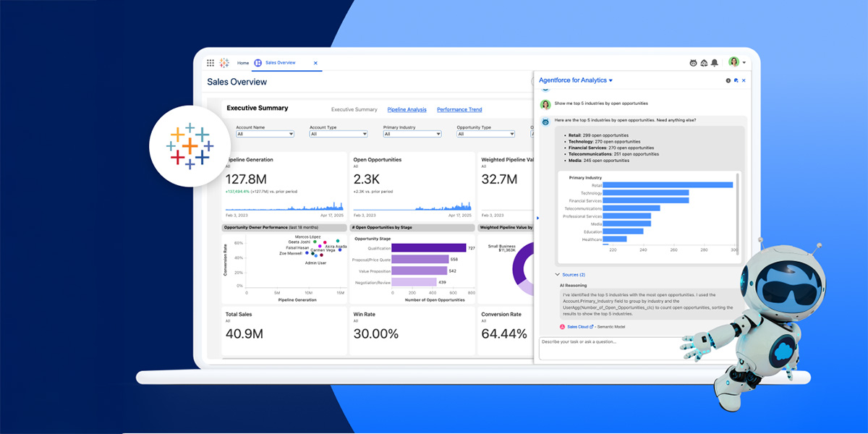Click the Sources (2) link text

coord(574,275)
